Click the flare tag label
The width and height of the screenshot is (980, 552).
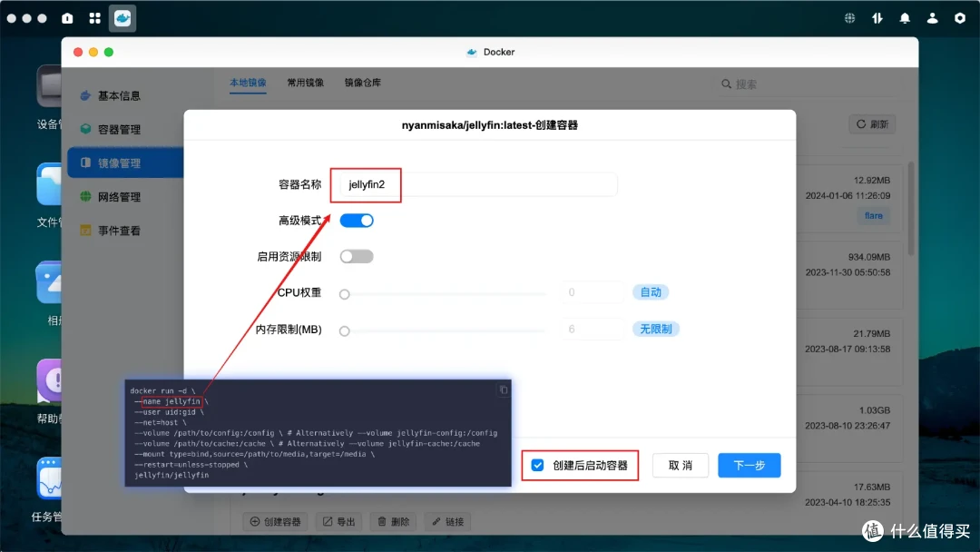point(873,216)
